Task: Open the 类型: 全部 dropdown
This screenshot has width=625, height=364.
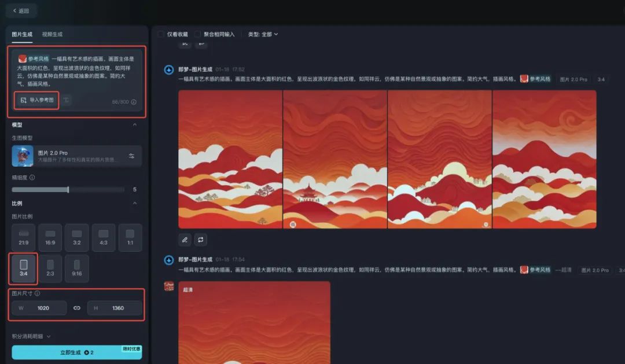Action: tap(263, 34)
